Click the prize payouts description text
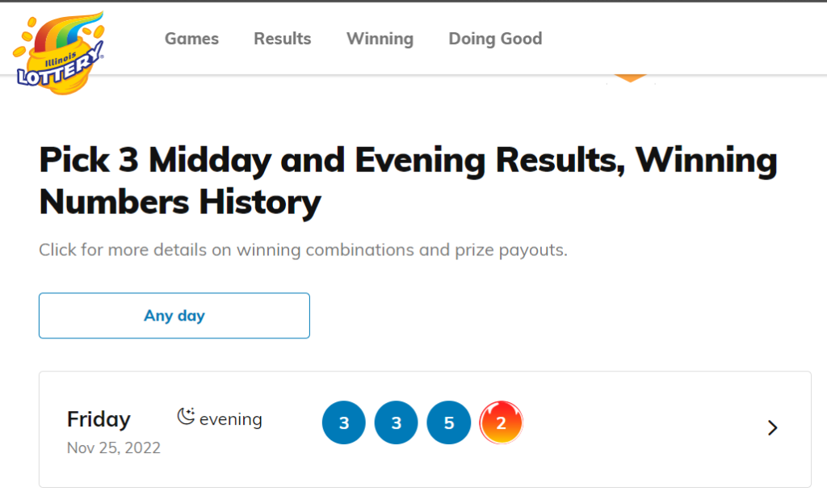 pos(303,250)
